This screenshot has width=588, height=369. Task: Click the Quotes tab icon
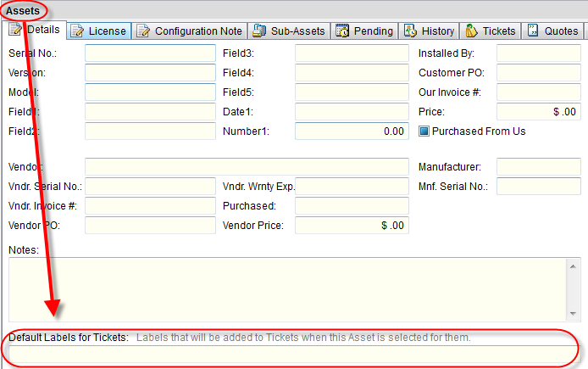(534, 31)
